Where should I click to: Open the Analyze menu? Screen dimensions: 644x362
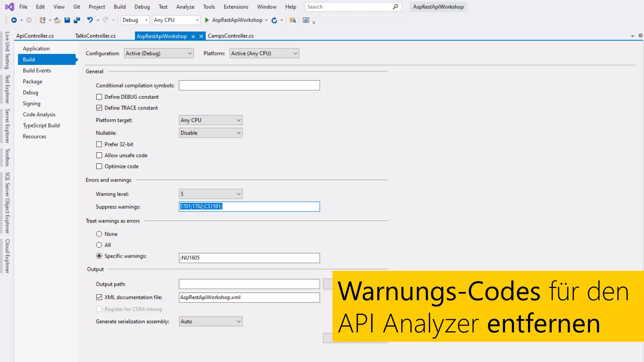point(185,7)
